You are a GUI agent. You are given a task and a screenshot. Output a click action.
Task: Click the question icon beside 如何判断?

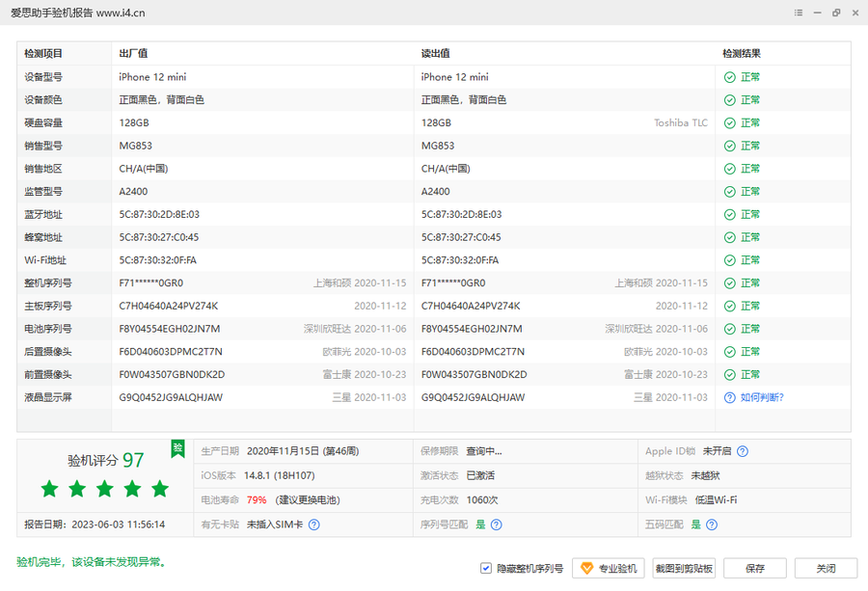click(x=730, y=397)
